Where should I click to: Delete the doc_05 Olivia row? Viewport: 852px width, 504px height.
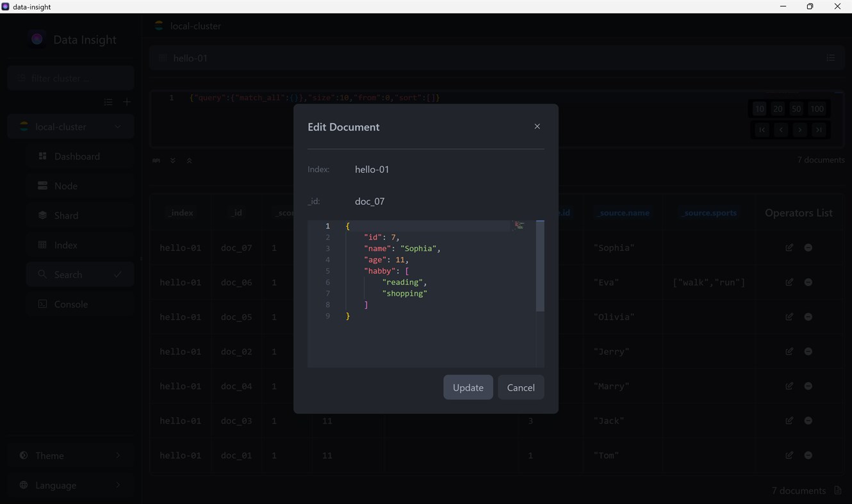[x=808, y=317]
